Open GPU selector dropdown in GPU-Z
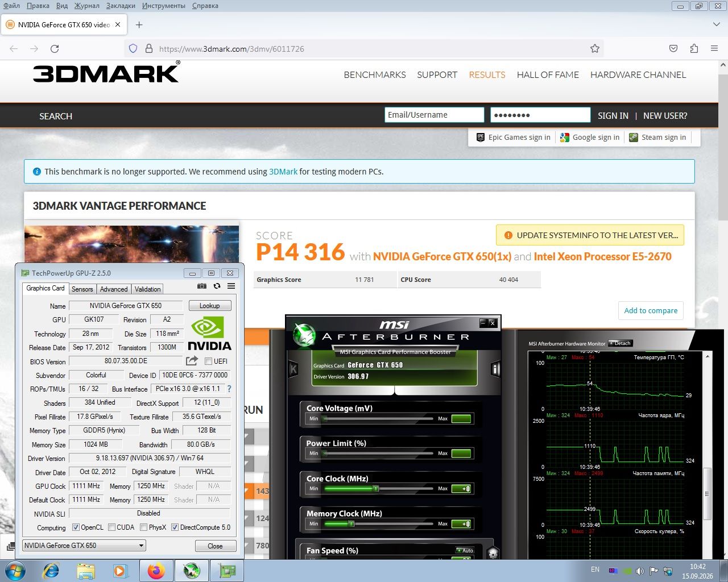The image size is (728, 582). (84, 546)
